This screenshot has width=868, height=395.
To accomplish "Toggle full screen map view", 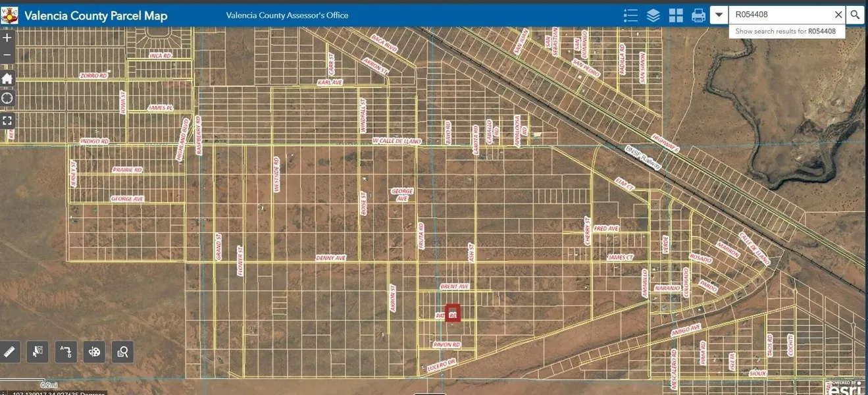I will (x=7, y=120).
